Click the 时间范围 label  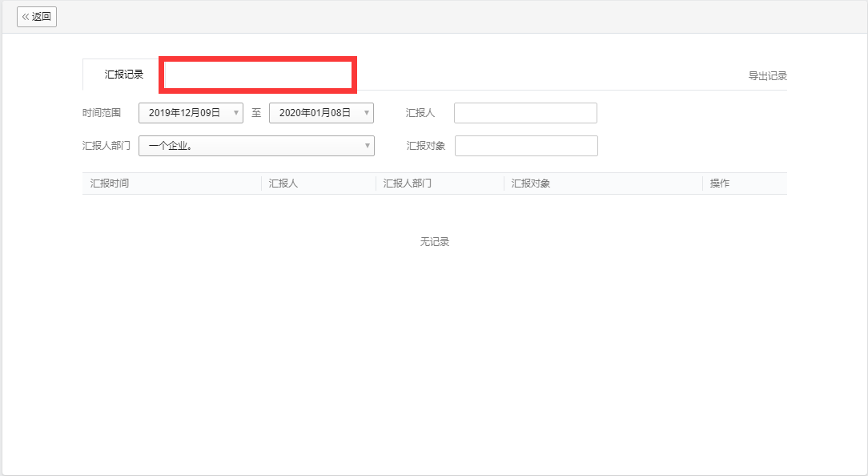pos(102,113)
